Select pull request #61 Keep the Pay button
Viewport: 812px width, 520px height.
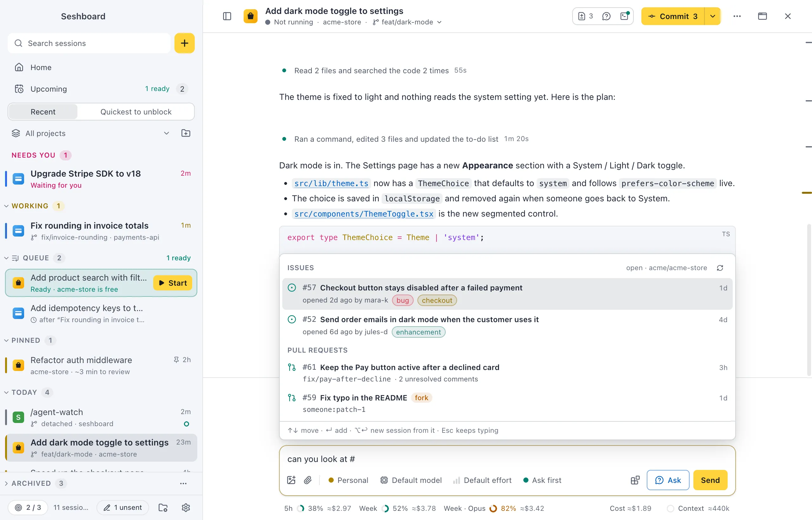(x=507, y=373)
